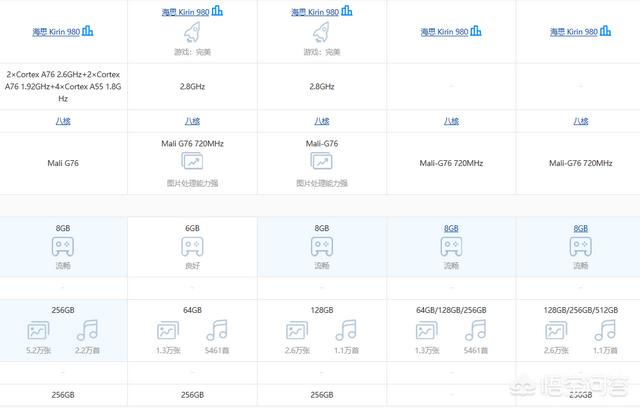
Task: Select the 128GB/256GB/512GB storage text
Action: [x=580, y=310]
